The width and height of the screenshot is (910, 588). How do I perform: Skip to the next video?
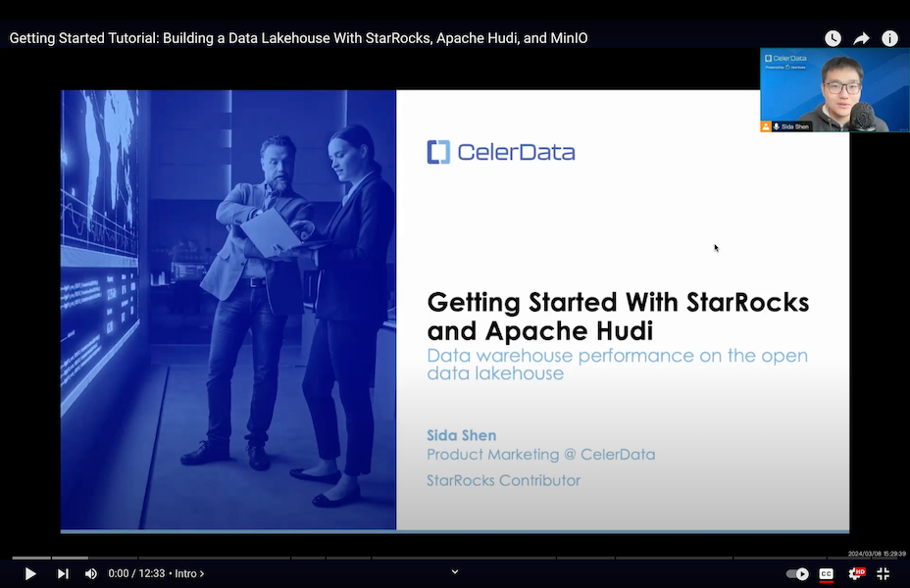pyautogui.click(x=63, y=573)
